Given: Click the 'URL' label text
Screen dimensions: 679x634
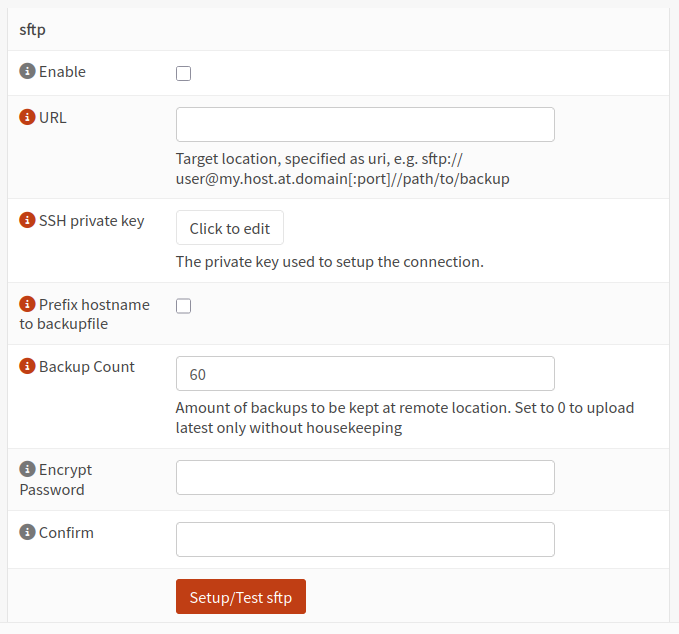Looking at the screenshot, I should [53, 118].
